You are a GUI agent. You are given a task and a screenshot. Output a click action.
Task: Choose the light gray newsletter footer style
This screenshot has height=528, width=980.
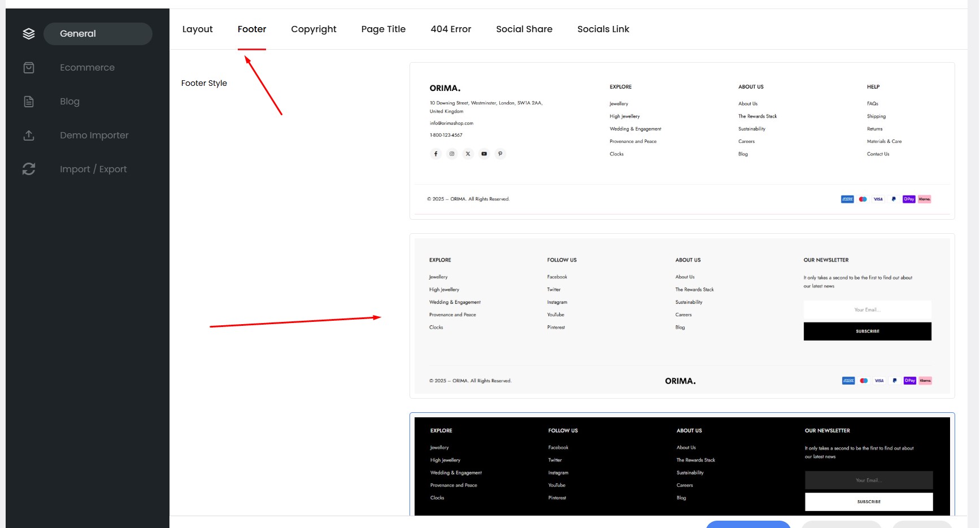tap(682, 316)
